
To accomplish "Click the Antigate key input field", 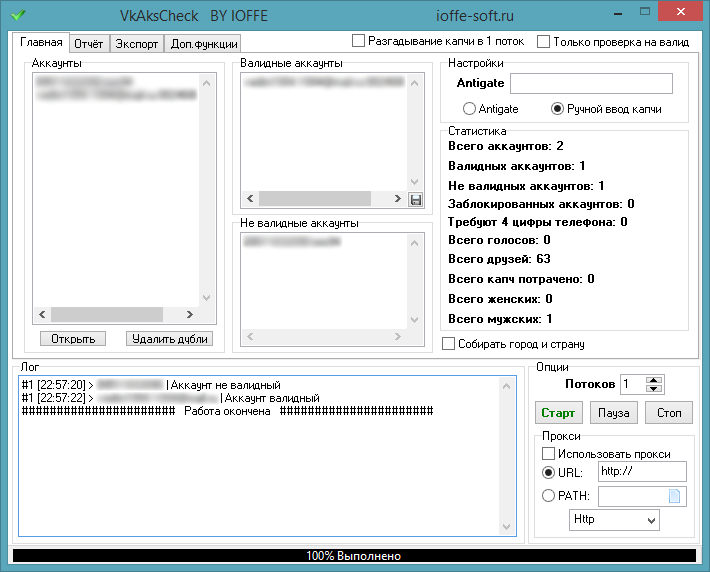I will point(591,83).
